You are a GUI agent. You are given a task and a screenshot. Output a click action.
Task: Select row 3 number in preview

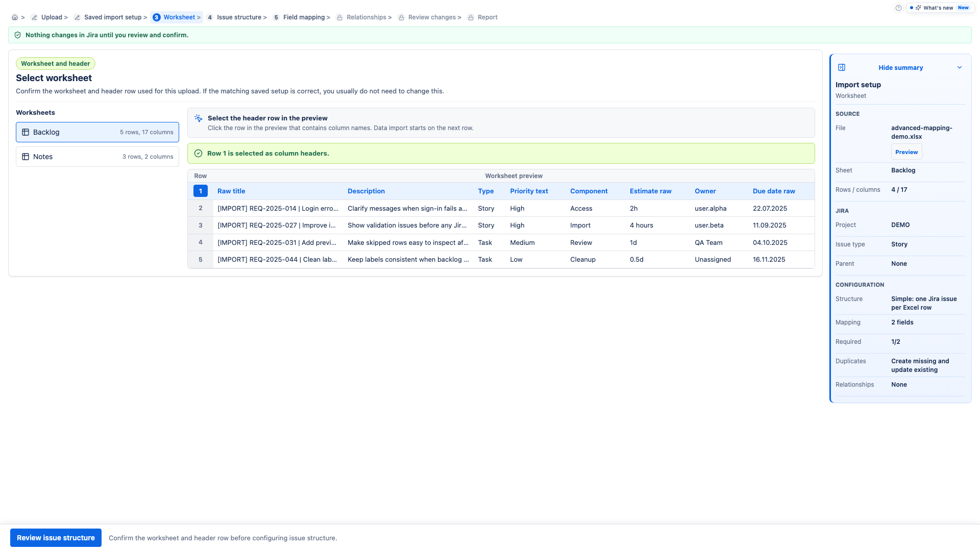click(x=201, y=225)
